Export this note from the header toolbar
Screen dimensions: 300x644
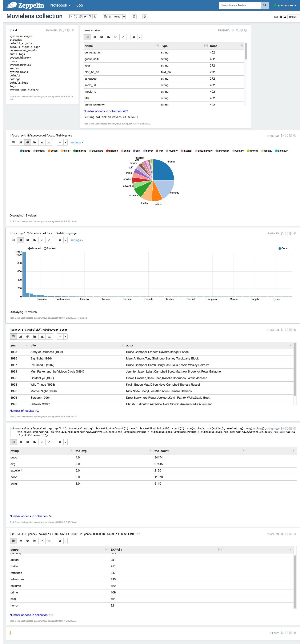pos(95,16)
